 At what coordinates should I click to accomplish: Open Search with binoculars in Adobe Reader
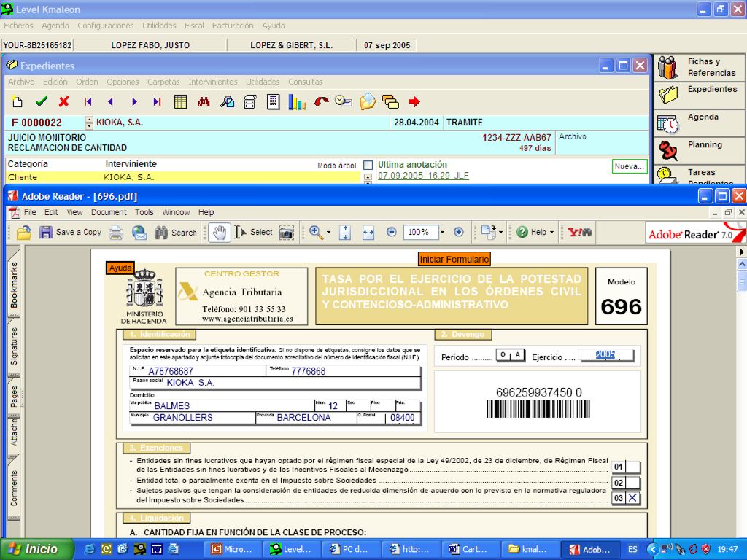click(x=175, y=233)
